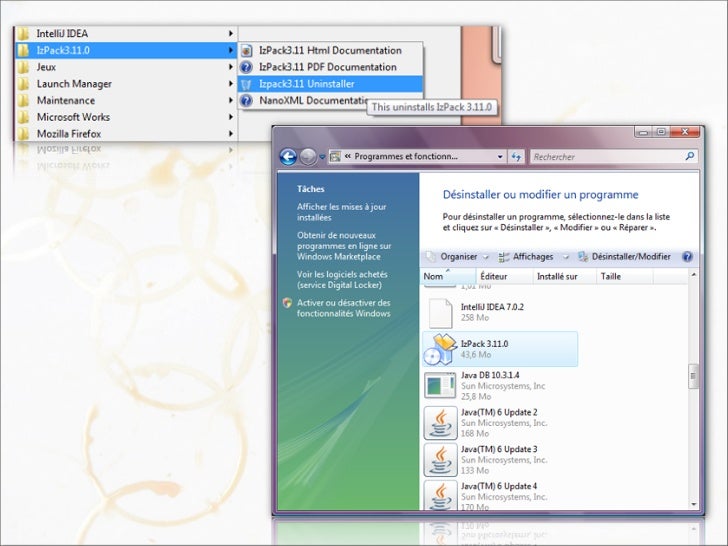
Task: Click the IzPack3.11 PDF Documentation help icon
Action: 246,67
